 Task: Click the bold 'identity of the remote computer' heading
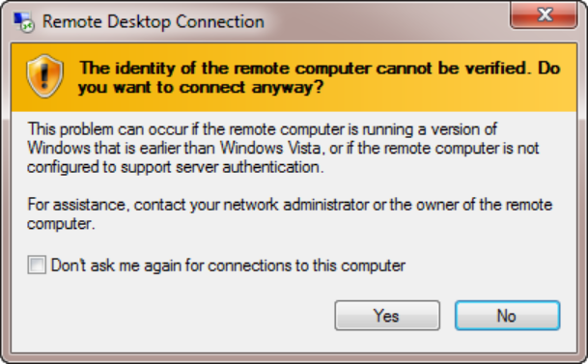point(243,69)
